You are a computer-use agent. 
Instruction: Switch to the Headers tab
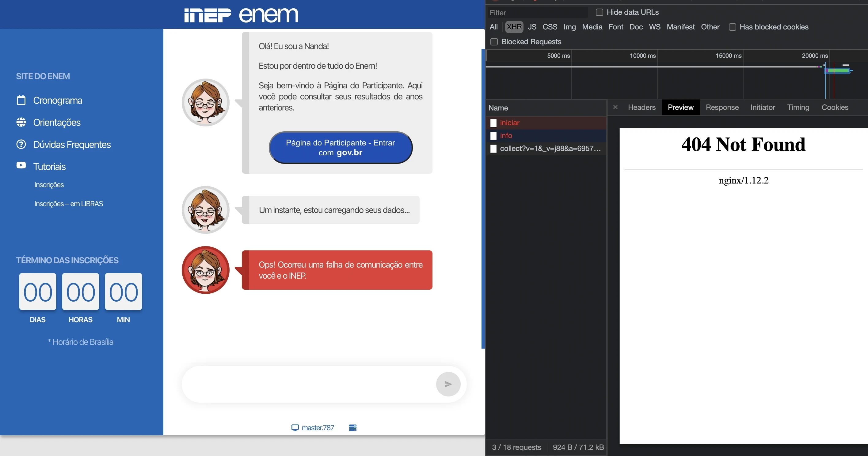641,107
